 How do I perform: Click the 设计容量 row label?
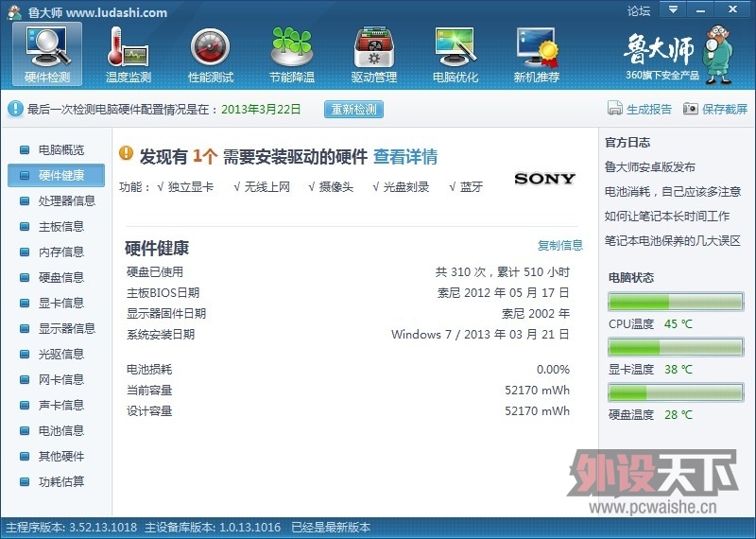[149, 411]
